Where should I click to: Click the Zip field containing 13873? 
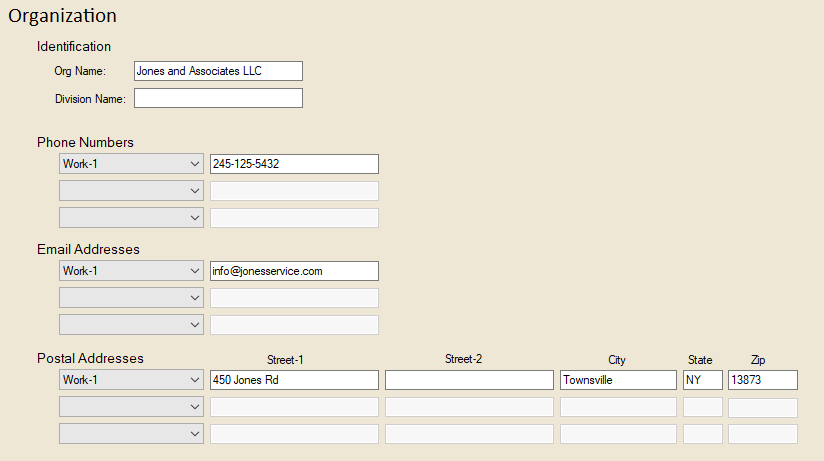point(762,380)
